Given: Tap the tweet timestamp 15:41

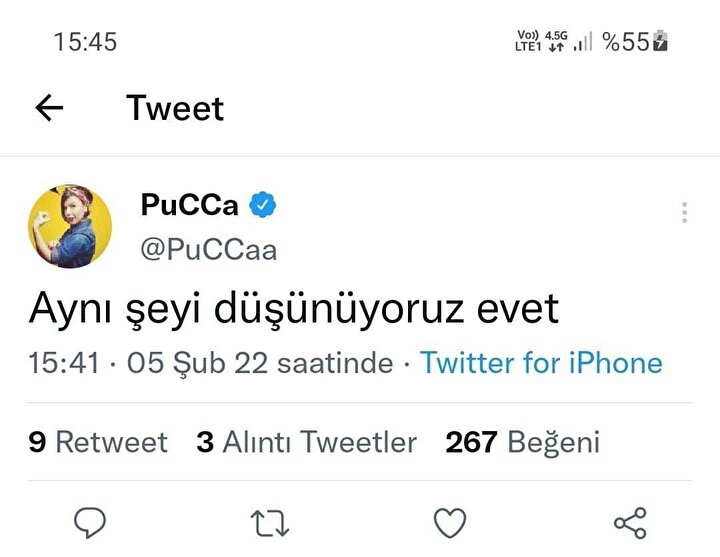Looking at the screenshot, I should (64, 362).
